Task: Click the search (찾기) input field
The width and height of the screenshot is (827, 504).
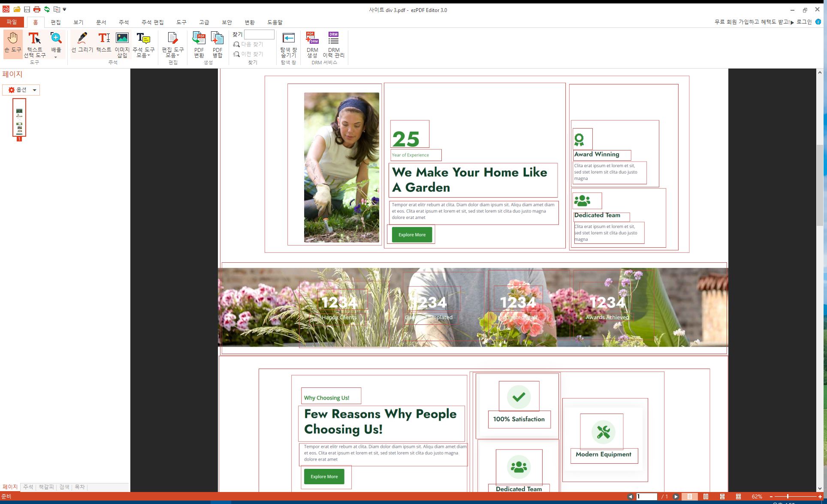Action: tap(259, 34)
